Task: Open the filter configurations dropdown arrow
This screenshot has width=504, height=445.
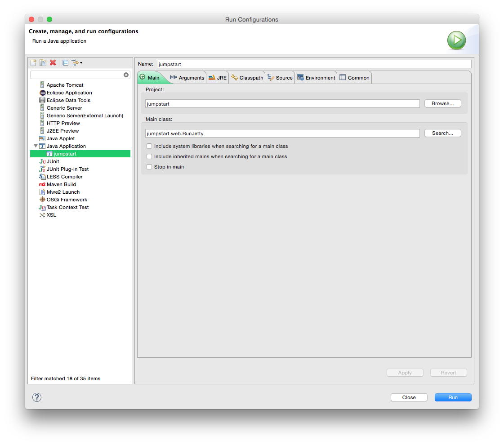Action: (x=81, y=63)
